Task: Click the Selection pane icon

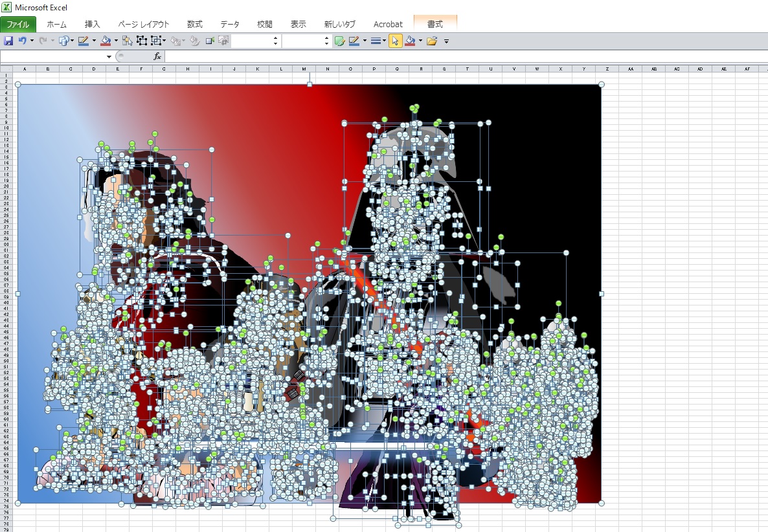Action: coord(128,41)
